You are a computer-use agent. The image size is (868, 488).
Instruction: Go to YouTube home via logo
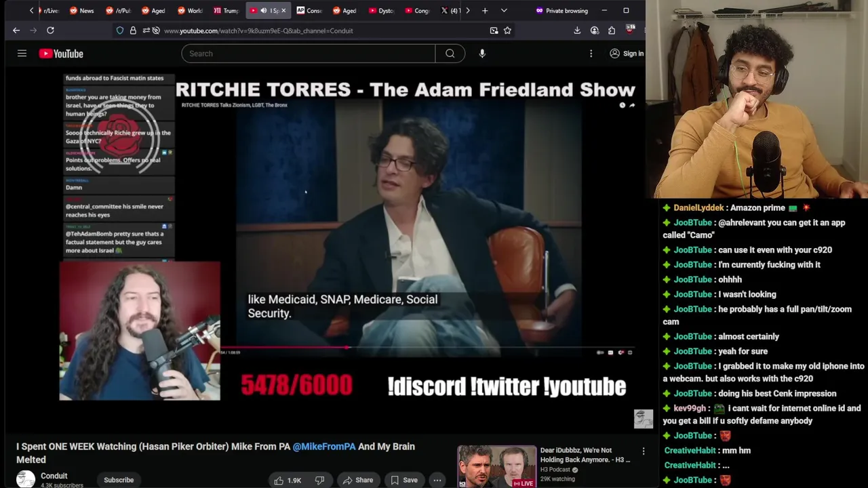(x=61, y=54)
